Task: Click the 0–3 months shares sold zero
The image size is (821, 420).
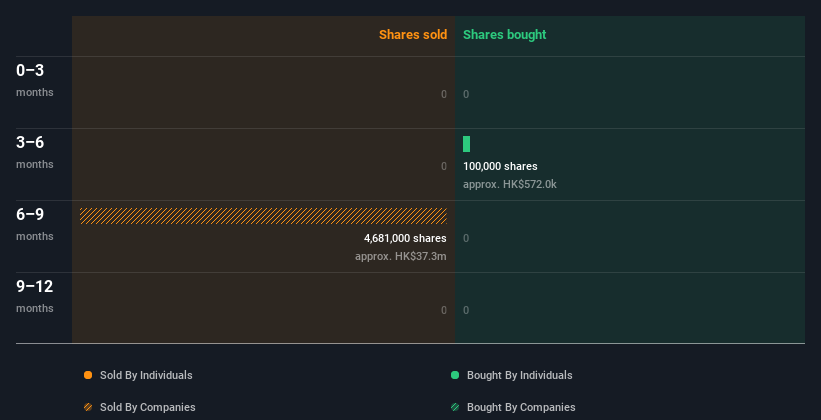Action: click(444, 94)
